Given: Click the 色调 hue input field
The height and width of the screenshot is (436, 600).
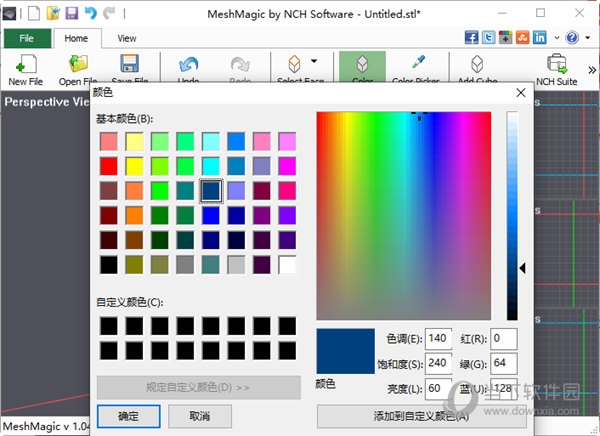Looking at the screenshot, I should click(438, 339).
